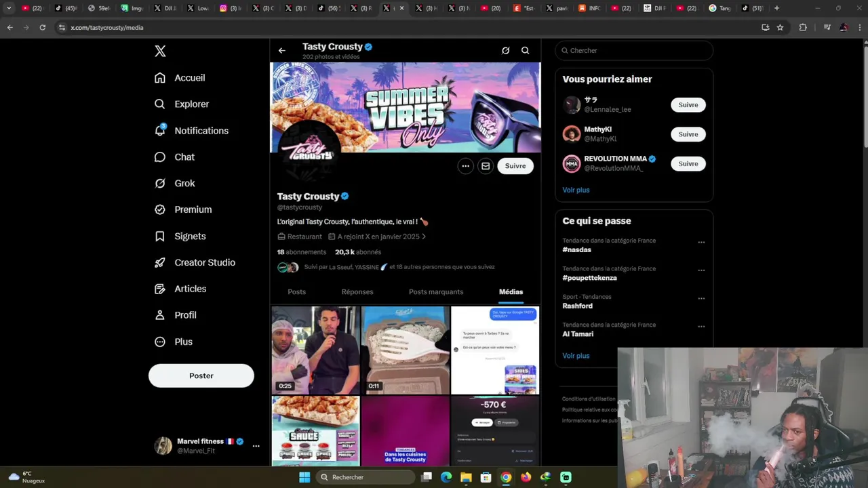Viewport: 868px width, 488px height.
Task: Open the #nasdas trend
Action: 577,250
